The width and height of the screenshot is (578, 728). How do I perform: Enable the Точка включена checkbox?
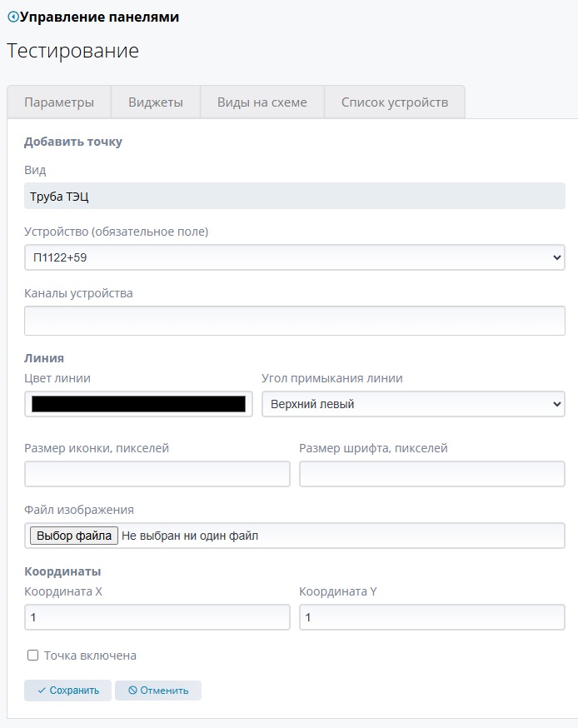tap(33, 656)
